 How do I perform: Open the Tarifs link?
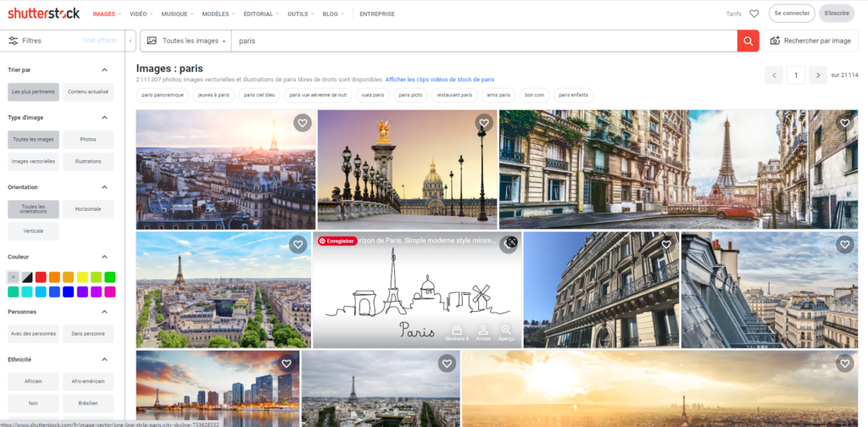733,14
